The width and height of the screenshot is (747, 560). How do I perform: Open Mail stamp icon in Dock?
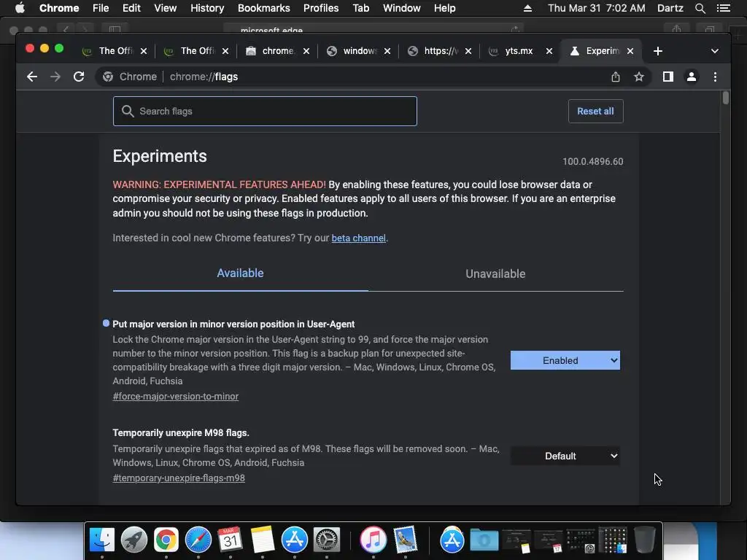pyautogui.click(x=406, y=540)
